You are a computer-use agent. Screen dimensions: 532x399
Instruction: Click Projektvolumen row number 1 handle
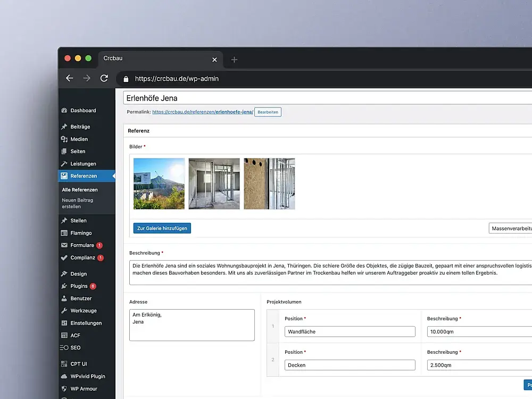pos(273,326)
